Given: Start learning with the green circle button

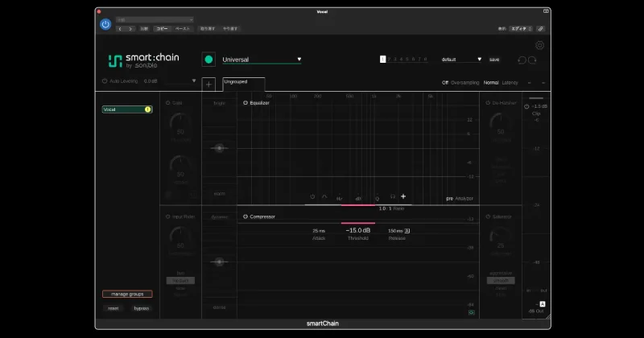Looking at the screenshot, I should pyautogui.click(x=208, y=60).
